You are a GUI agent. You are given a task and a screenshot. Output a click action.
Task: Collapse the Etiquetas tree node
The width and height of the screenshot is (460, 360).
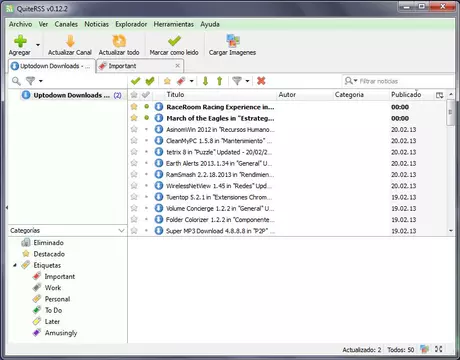15,265
